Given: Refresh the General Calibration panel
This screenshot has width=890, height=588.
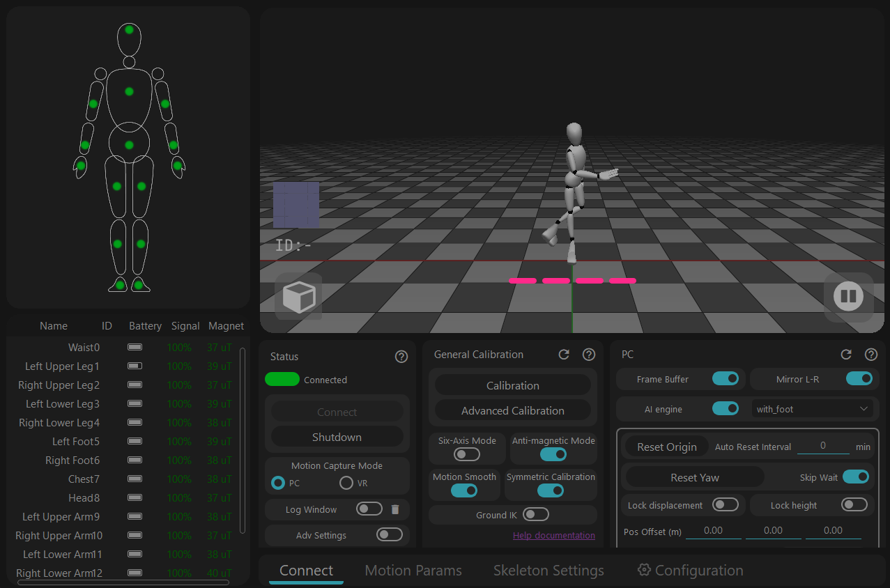Looking at the screenshot, I should (x=565, y=355).
